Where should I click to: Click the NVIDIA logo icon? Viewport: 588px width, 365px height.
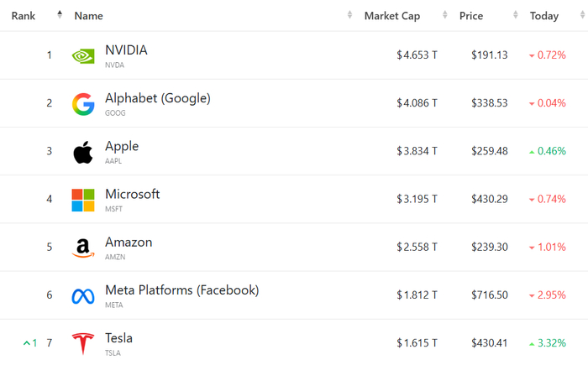point(83,55)
